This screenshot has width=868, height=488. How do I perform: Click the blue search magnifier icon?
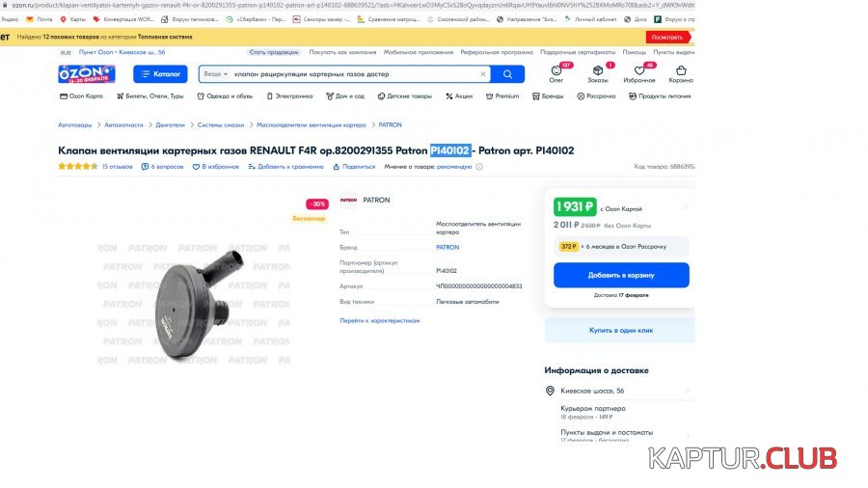tap(507, 74)
